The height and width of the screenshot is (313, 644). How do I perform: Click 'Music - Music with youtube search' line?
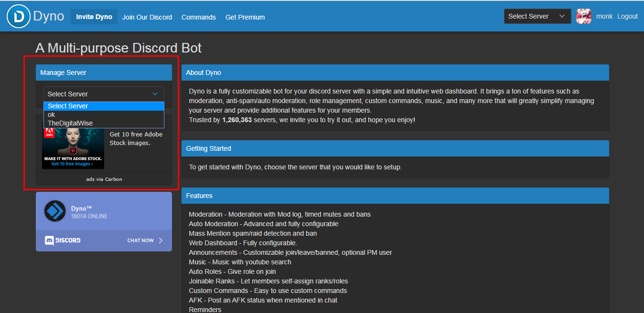[x=240, y=262]
